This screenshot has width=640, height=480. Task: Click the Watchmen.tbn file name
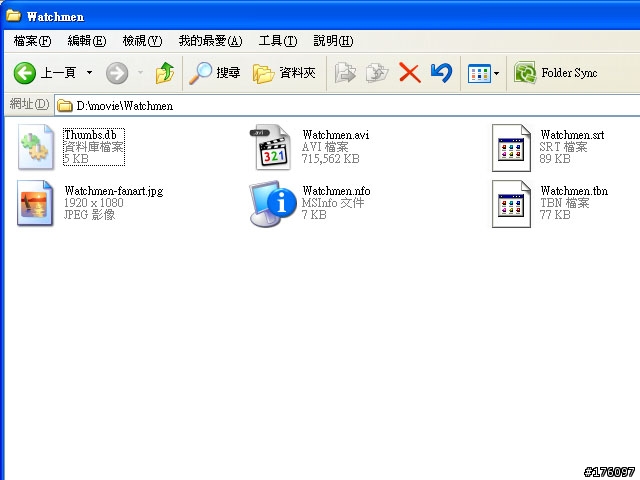click(574, 191)
